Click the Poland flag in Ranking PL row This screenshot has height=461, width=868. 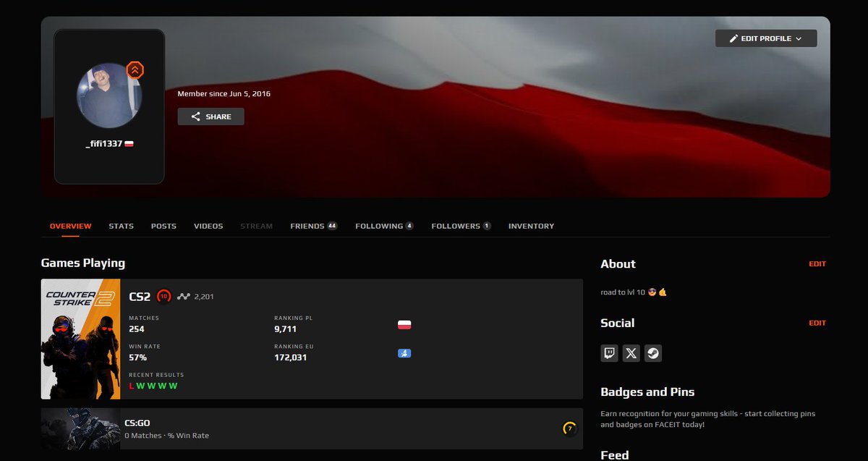pyautogui.click(x=404, y=324)
